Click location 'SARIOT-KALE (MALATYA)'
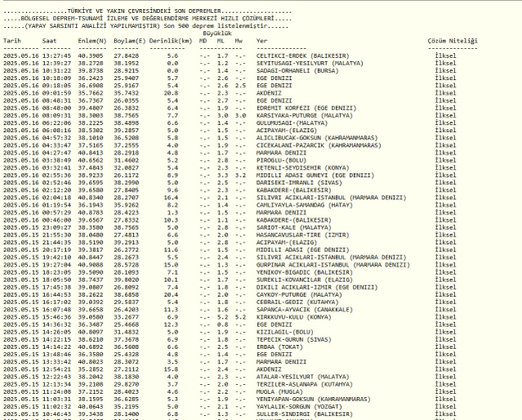 click(x=294, y=228)
